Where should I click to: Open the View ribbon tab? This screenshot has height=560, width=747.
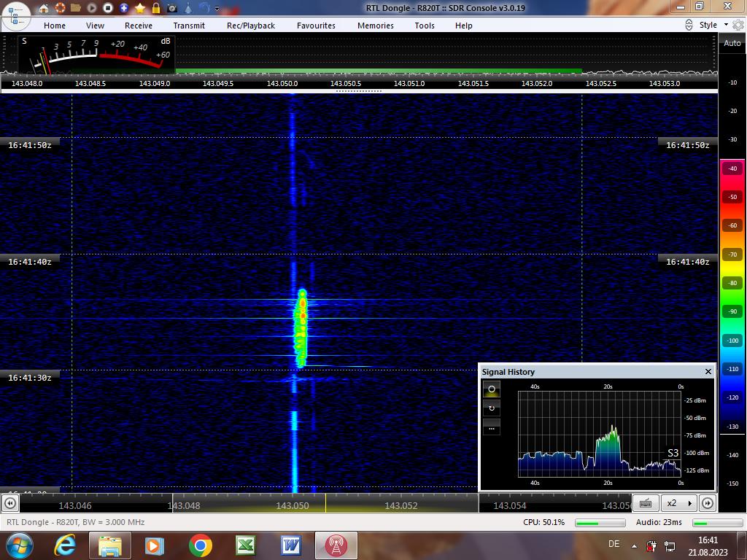95,26
